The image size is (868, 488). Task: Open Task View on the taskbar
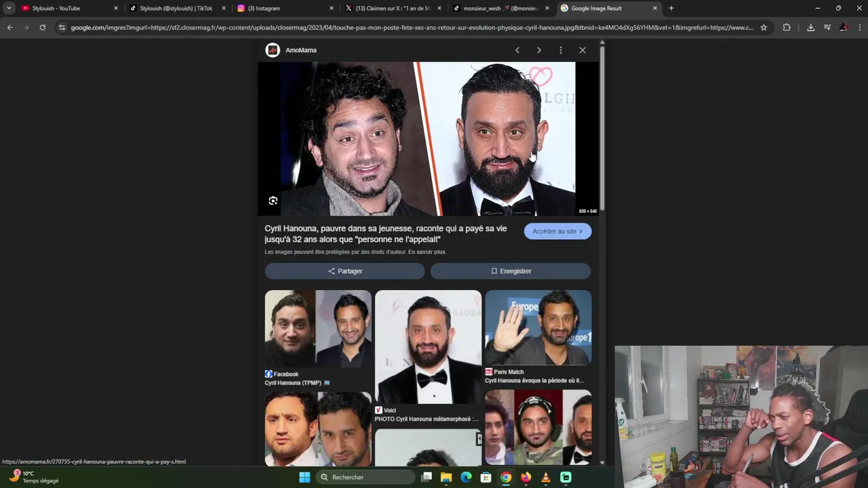click(427, 477)
